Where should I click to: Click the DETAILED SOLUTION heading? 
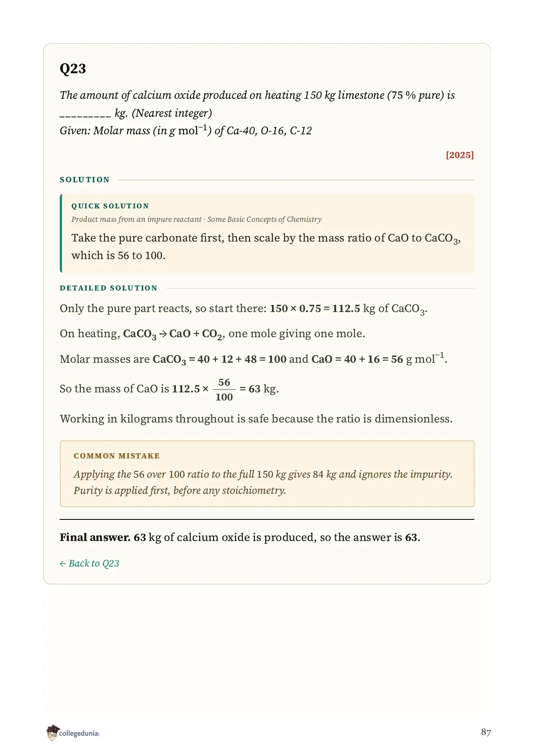coord(109,288)
